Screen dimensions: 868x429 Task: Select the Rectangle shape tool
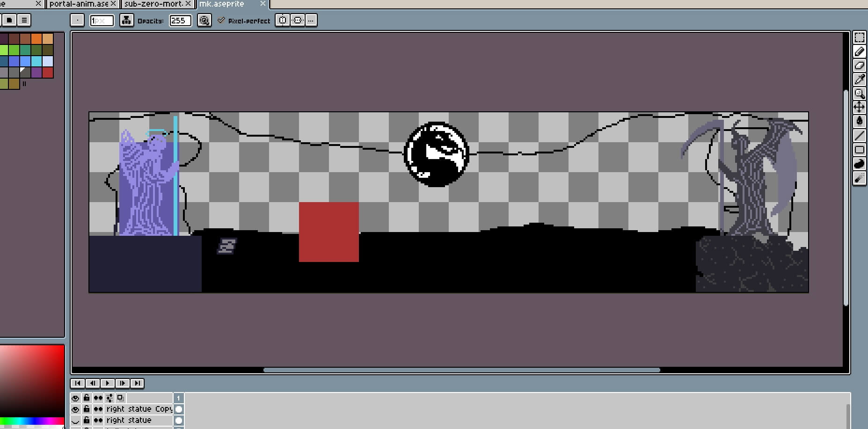[x=860, y=150]
